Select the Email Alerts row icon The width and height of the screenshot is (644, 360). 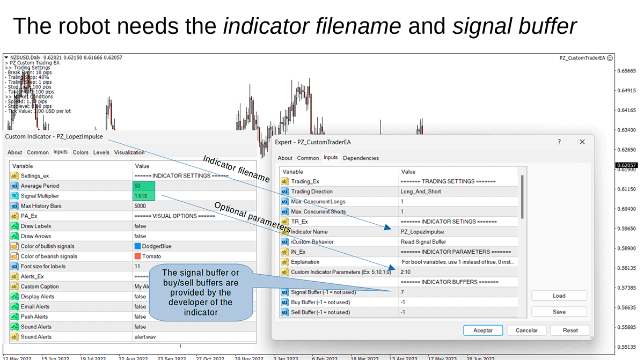[14, 306]
